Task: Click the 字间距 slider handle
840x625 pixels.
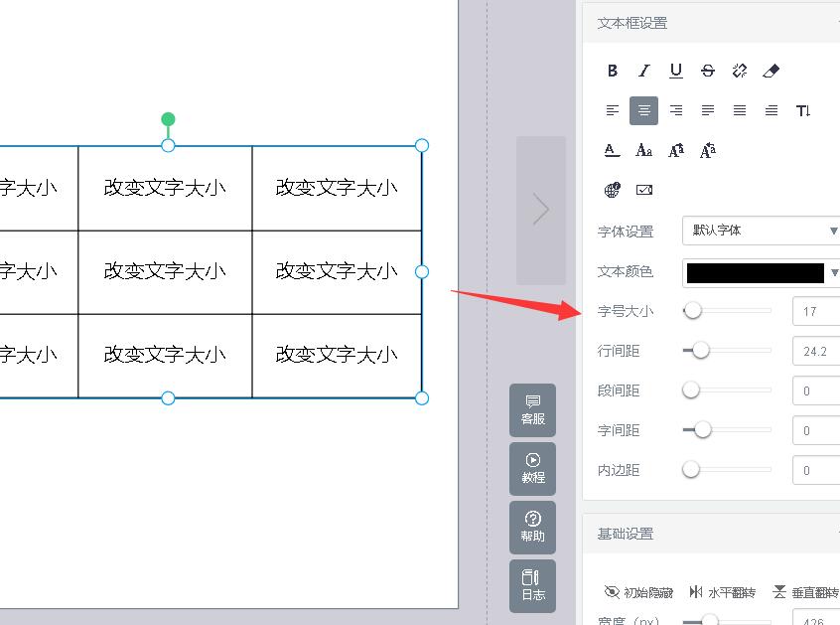Action: click(702, 430)
